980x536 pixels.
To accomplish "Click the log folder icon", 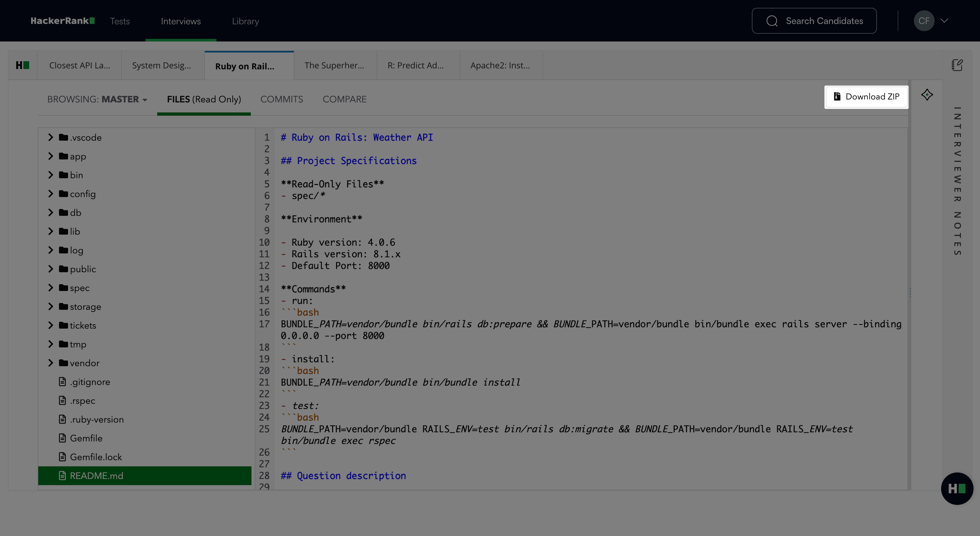I will tap(64, 250).
